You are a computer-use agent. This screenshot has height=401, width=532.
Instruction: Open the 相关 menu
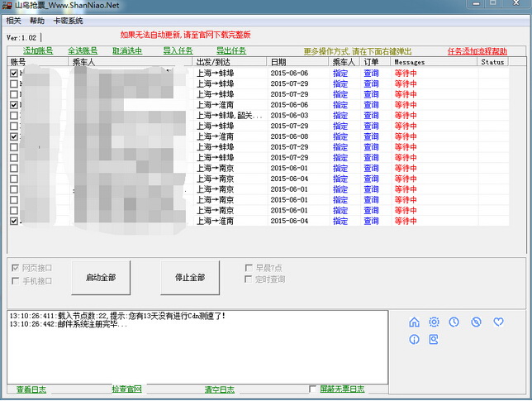pos(13,21)
